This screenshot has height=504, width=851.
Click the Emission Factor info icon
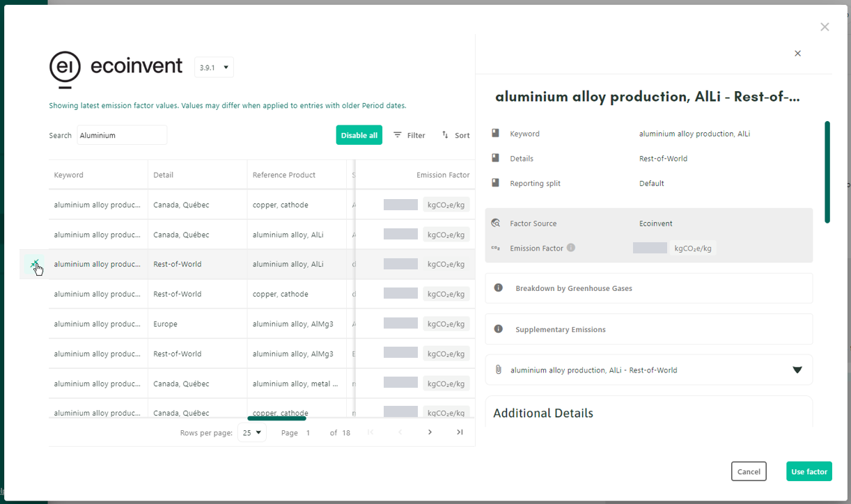[x=571, y=248]
